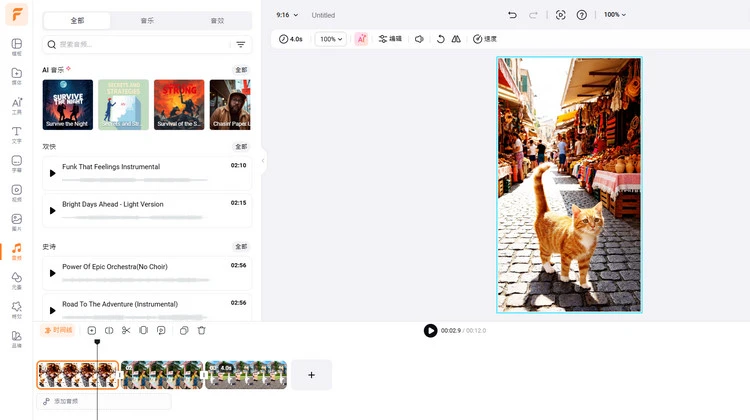The height and width of the screenshot is (420, 750).
Task: Click the duplicate clip icon
Action: click(183, 330)
